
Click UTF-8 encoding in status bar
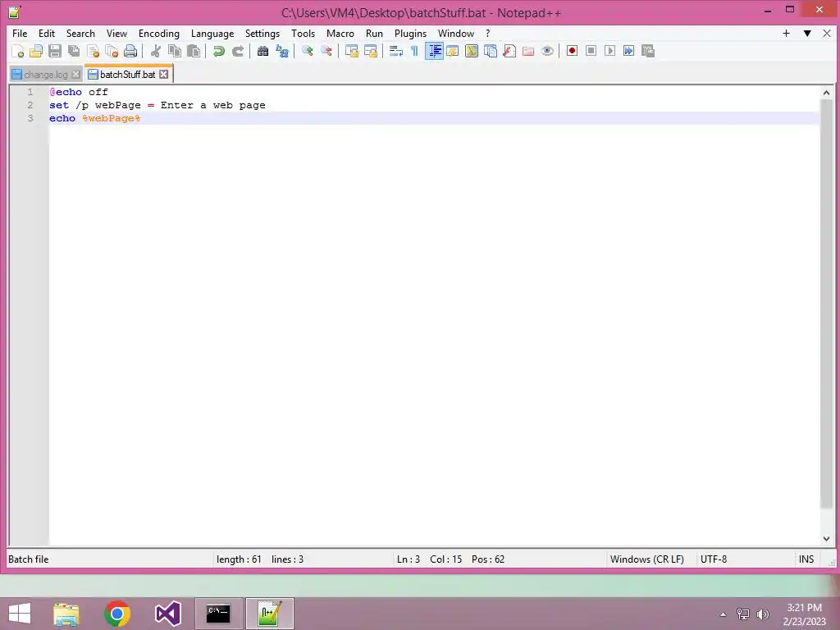tap(714, 559)
